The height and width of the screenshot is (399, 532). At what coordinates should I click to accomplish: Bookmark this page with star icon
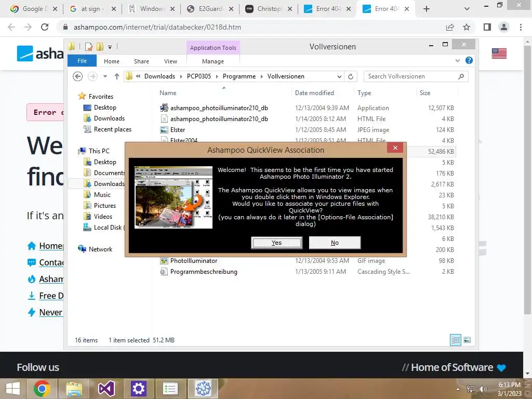467,27
